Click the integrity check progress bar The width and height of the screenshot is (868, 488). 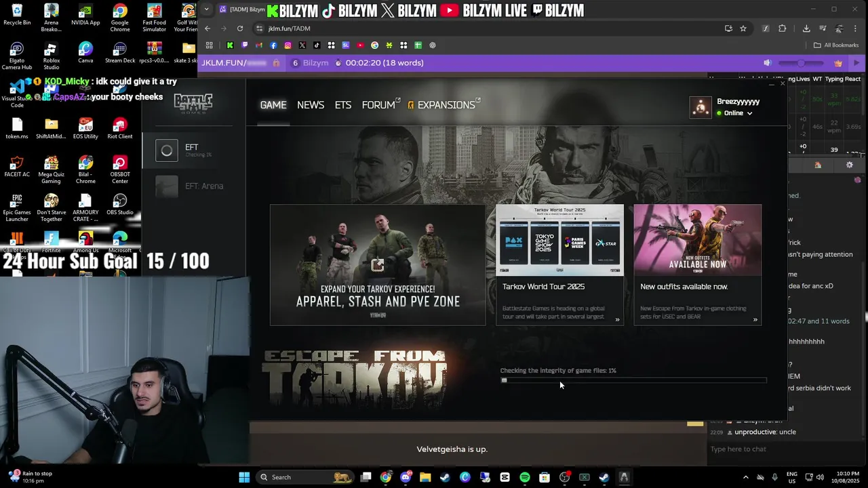pyautogui.click(x=633, y=380)
